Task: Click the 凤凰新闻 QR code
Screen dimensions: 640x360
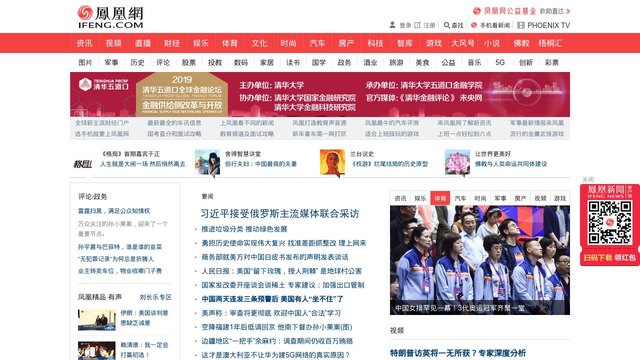Action: [610, 223]
